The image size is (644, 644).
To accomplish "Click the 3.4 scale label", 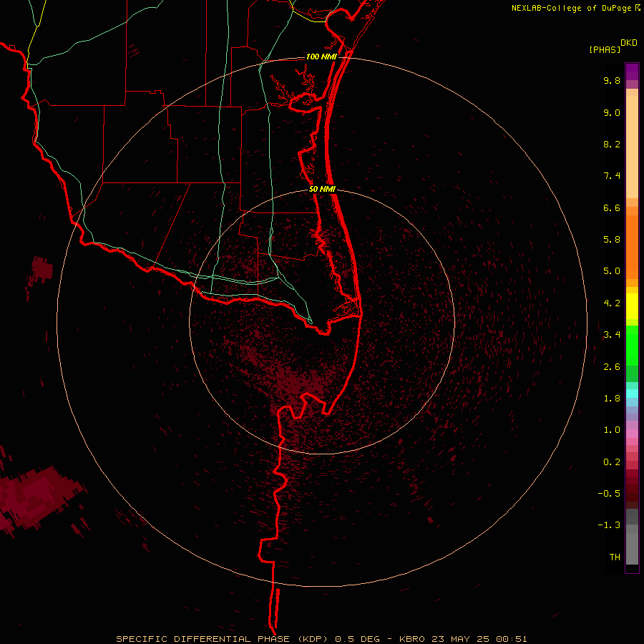I will point(612,335).
